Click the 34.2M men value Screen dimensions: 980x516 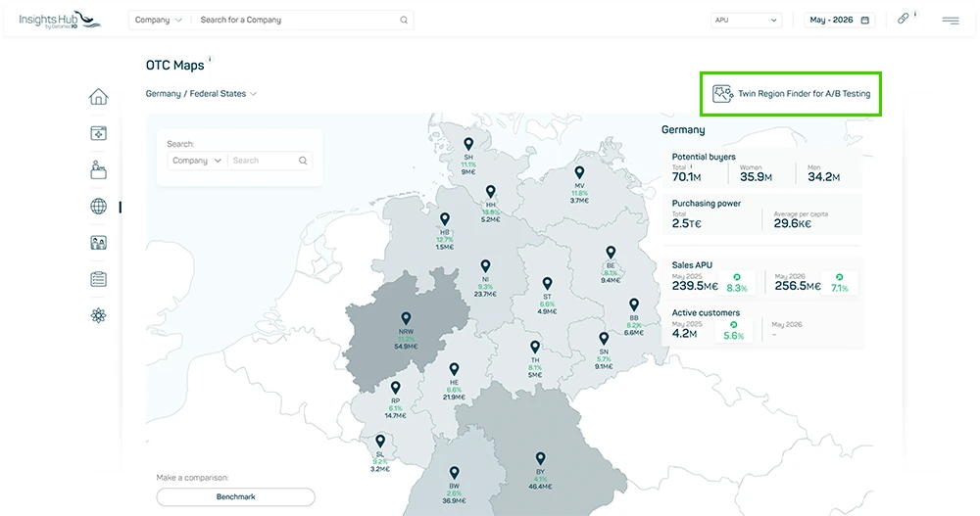pos(824,177)
